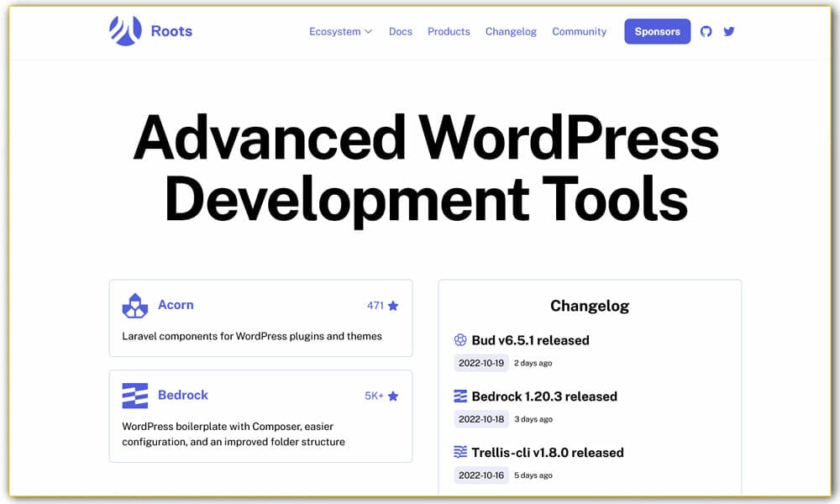The width and height of the screenshot is (840, 504).
Task: Click the Sponsors button
Action: [x=658, y=32]
